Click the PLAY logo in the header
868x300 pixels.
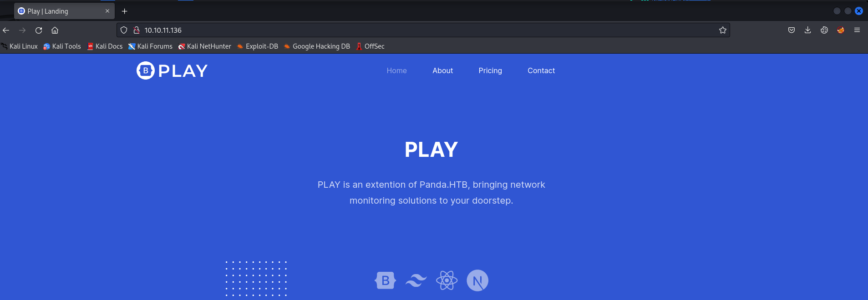coord(172,70)
